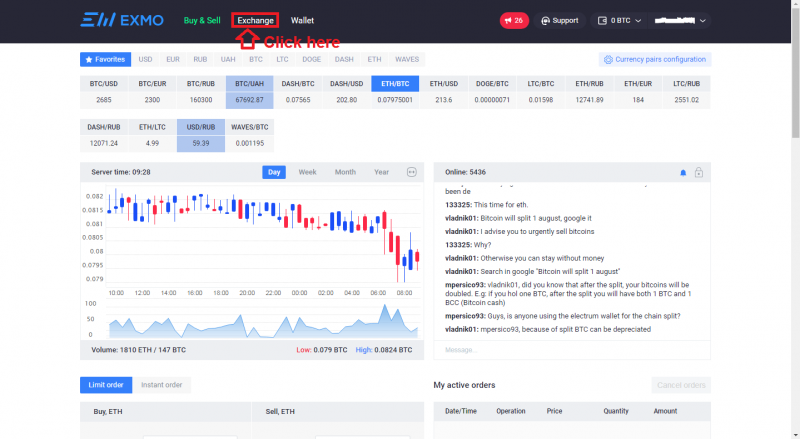Screen dimensions: 800x439
Task: Open the Exchange menu item
Action: coord(255,20)
